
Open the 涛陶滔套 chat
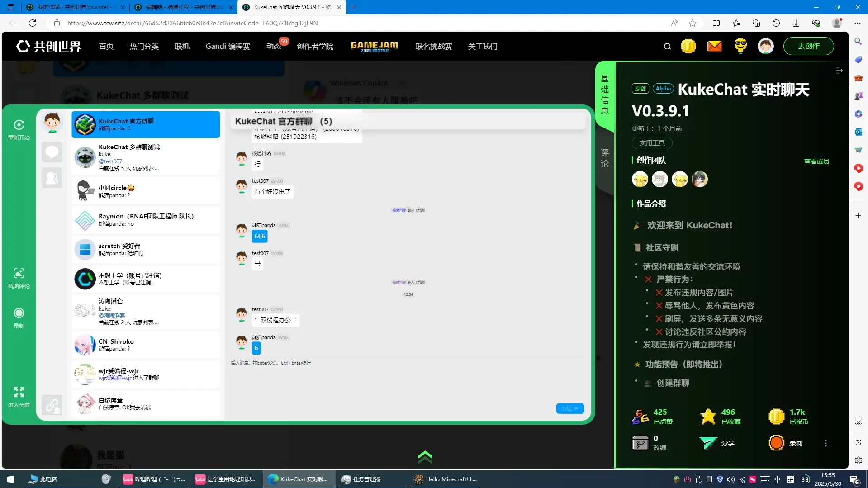coord(146,312)
